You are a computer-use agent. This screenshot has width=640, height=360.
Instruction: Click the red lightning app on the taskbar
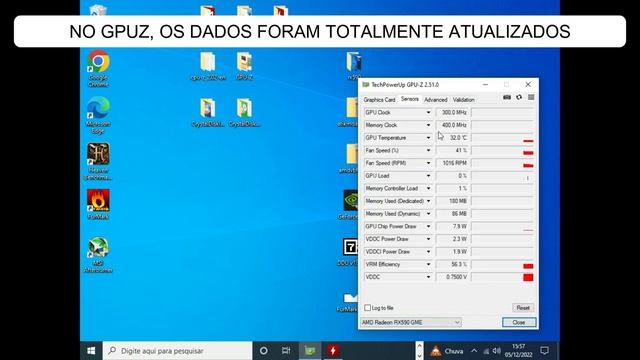pyautogui.click(x=333, y=351)
